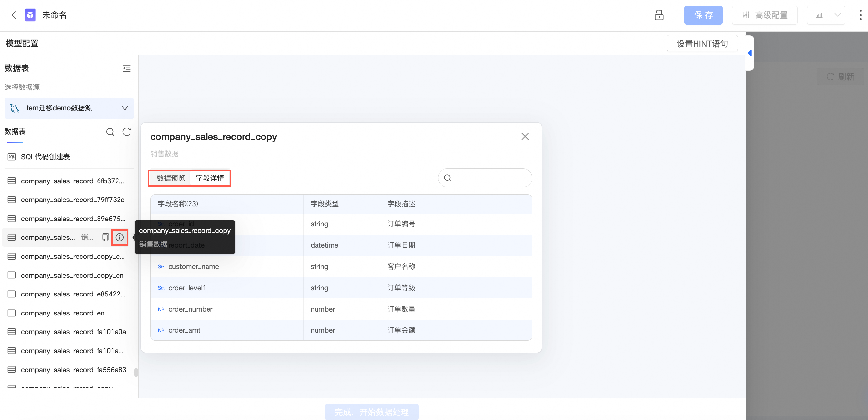Click the back arrow icon
Screen dimensions: 868x420
coord(14,15)
